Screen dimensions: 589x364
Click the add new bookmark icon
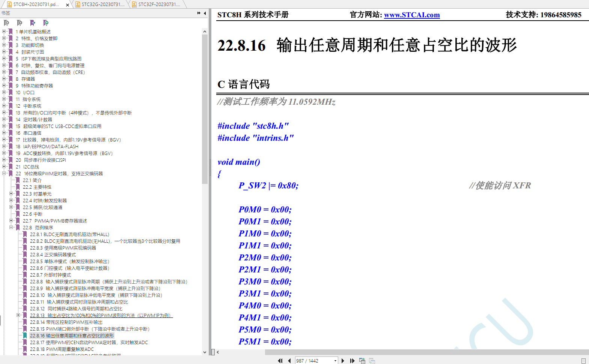pyautogui.click(x=20, y=23)
